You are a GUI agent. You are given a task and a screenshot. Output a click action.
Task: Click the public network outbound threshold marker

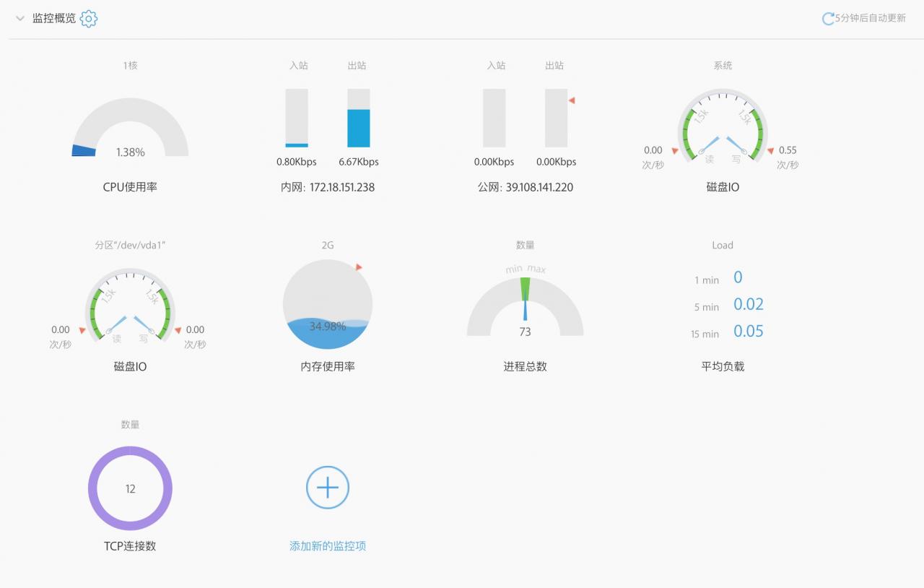(x=572, y=100)
